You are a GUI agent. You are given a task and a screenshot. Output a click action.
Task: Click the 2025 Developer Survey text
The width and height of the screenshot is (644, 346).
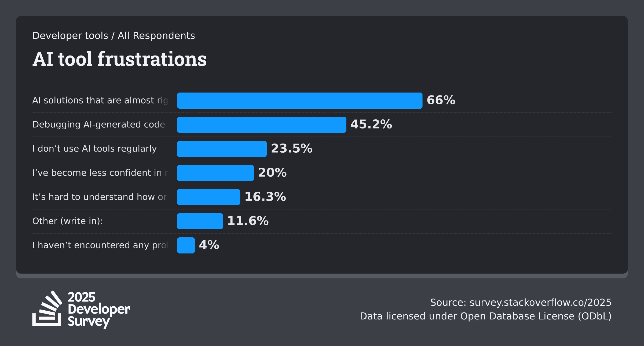coord(99,310)
